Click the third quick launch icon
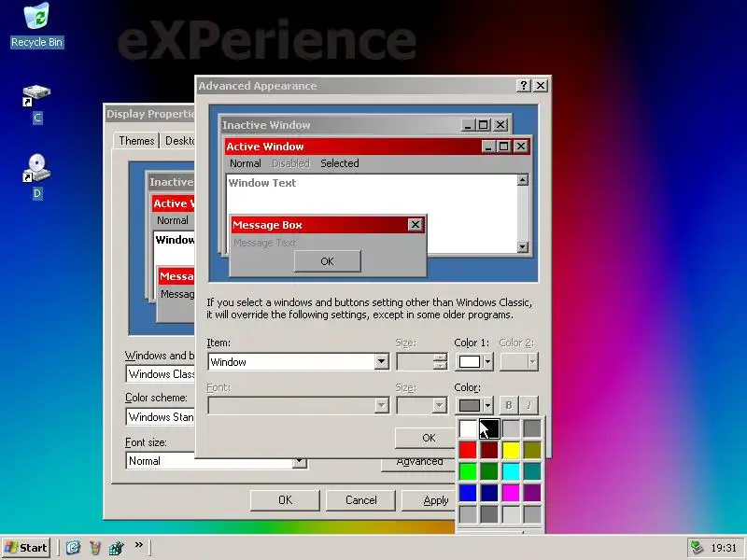Image resolution: width=747 pixels, height=560 pixels. [x=116, y=548]
